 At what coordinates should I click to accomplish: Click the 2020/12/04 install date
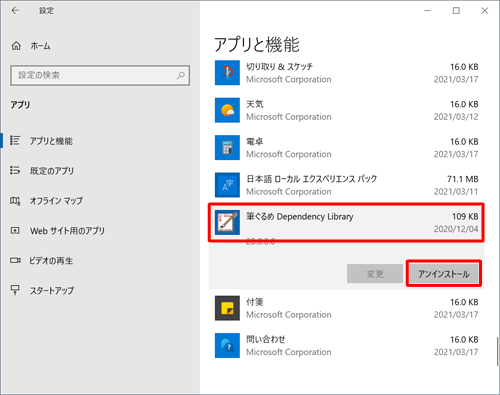[456, 229]
